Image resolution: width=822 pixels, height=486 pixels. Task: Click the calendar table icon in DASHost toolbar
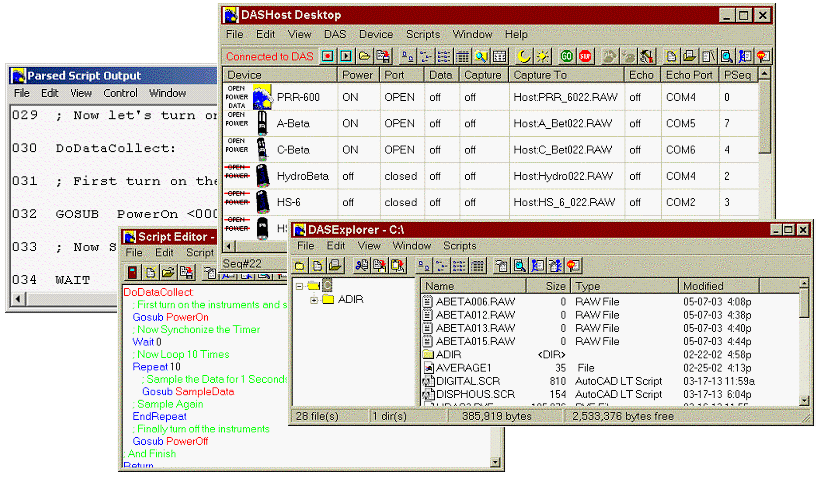pyautogui.click(x=499, y=56)
